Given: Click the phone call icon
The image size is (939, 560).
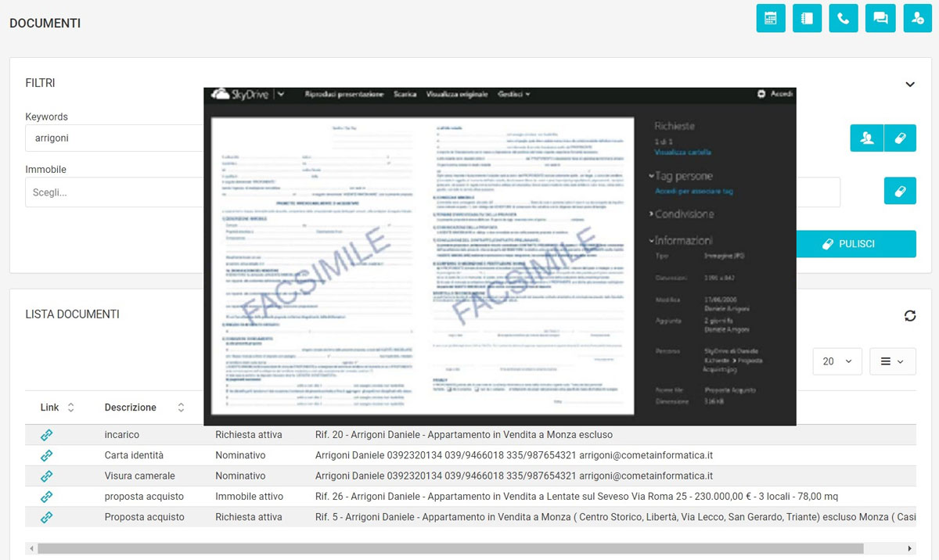Looking at the screenshot, I should (843, 18).
